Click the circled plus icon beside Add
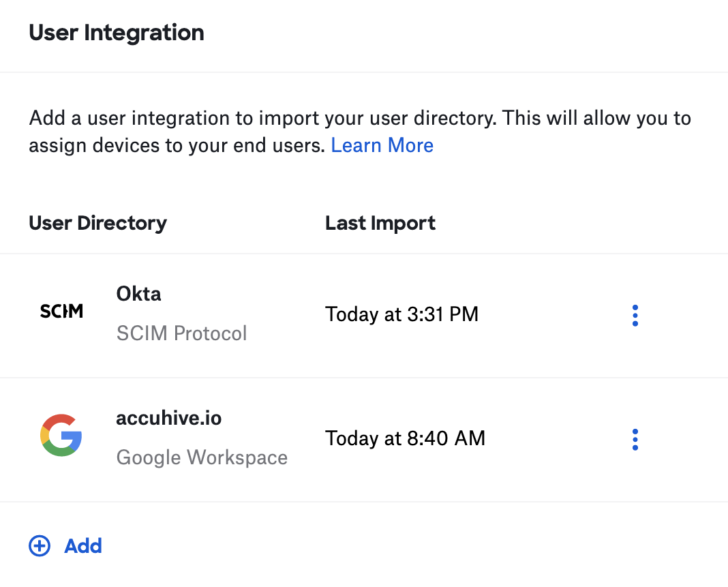The height and width of the screenshot is (587, 728). (40, 546)
